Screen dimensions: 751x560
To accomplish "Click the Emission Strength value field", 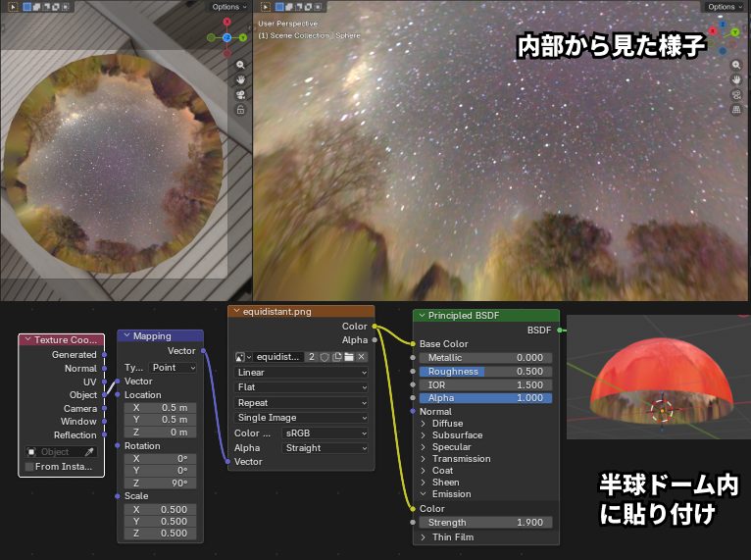I will pyautogui.click(x=485, y=523).
